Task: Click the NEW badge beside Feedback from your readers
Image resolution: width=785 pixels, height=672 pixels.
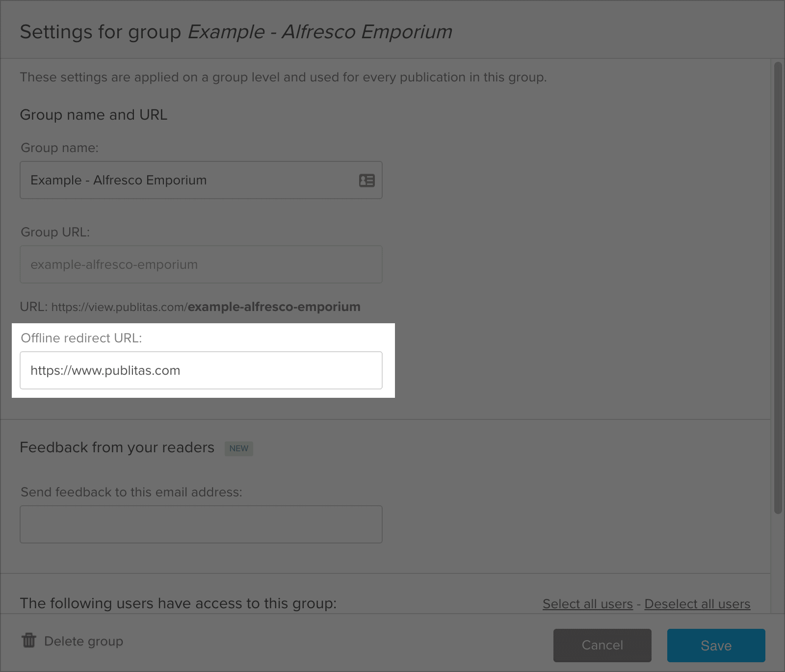Action: point(238,448)
